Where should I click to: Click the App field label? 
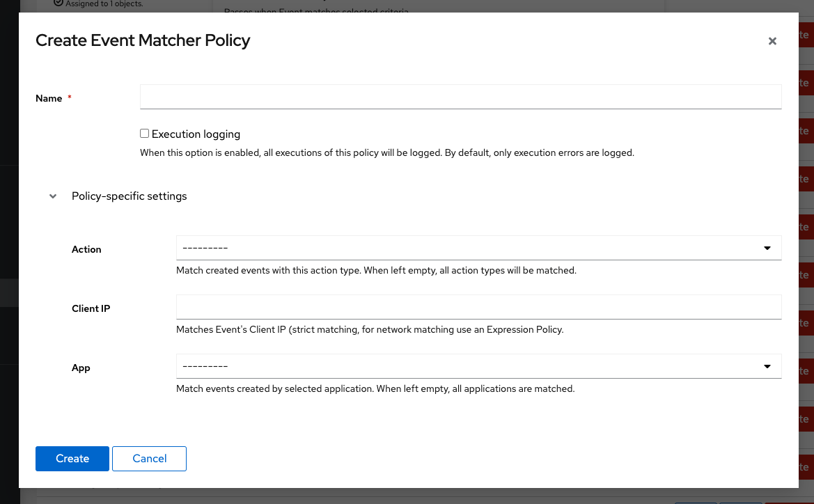(81, 368)
